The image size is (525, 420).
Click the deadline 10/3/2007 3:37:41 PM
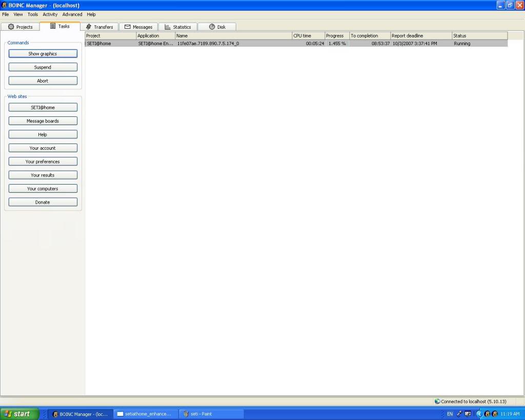point(415,44)
